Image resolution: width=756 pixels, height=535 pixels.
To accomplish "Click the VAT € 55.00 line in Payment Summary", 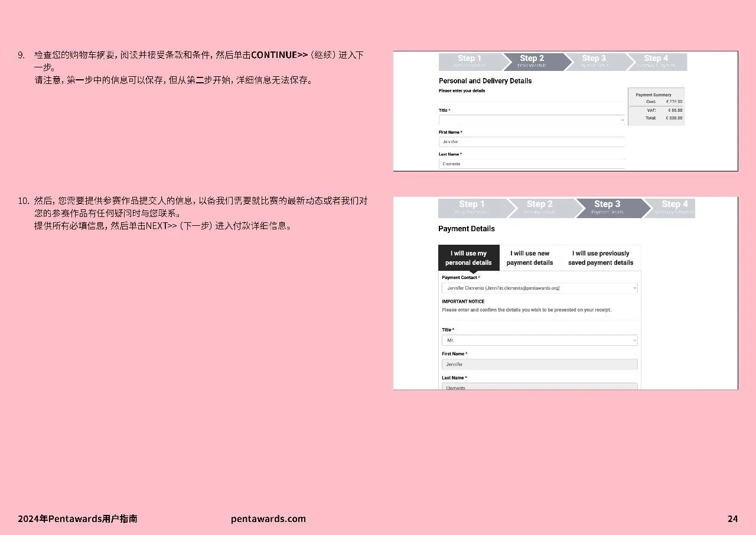I will pos(656,110).
